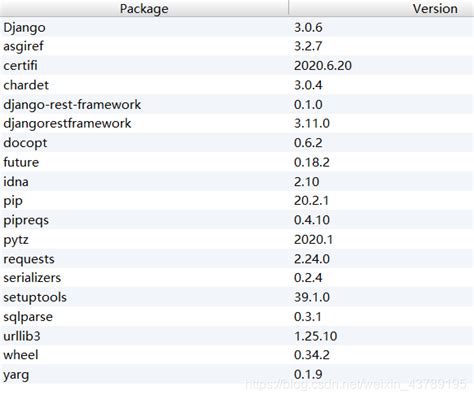This screenshot has height=399, width=474.
Task: Sort by the Package column header
Action: click(144, 8)
